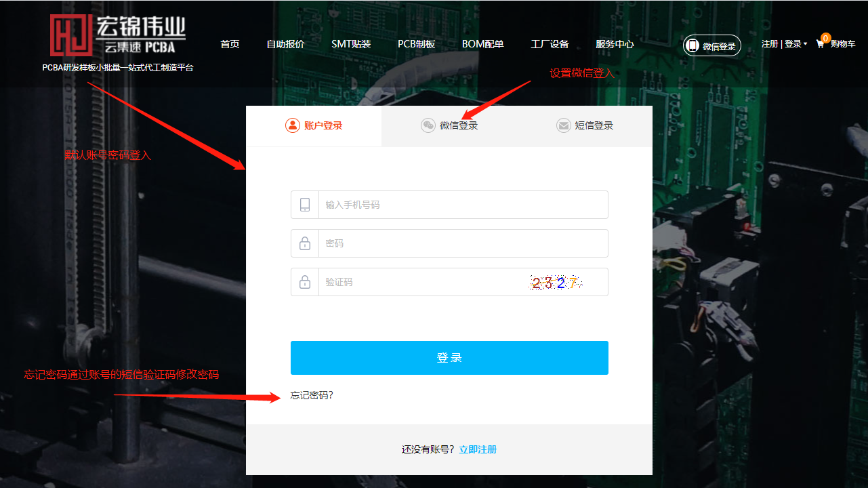Click the HJ 宏锦伟业 logo
Screen dimensions: 868x488
[x=118, y=30]
